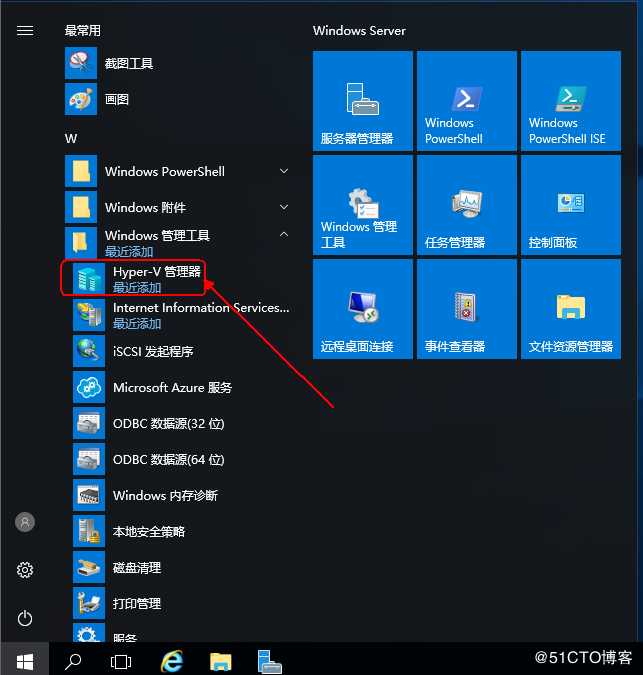Open File Explorer from taskbar
The image size is (643, 675).
tap(221, 662)
